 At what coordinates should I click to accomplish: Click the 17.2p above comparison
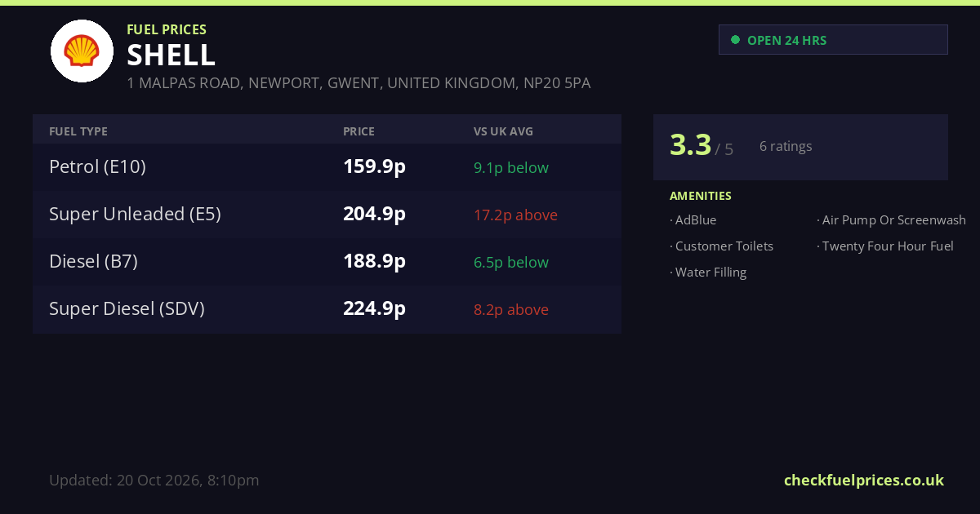pos(515,215)
